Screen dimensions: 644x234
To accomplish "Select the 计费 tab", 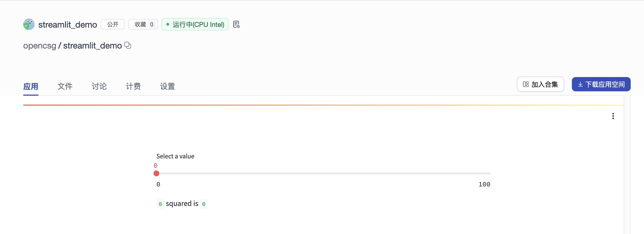I will click(133, 86).
